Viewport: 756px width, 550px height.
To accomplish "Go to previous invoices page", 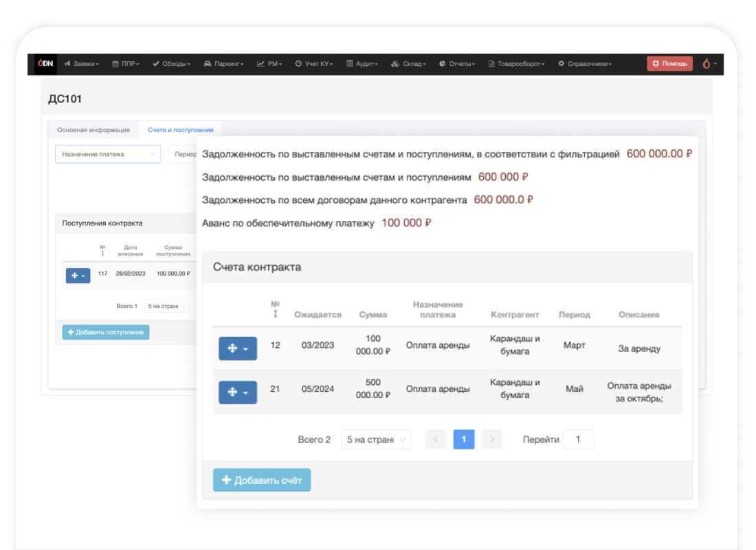I will (435, 439).
